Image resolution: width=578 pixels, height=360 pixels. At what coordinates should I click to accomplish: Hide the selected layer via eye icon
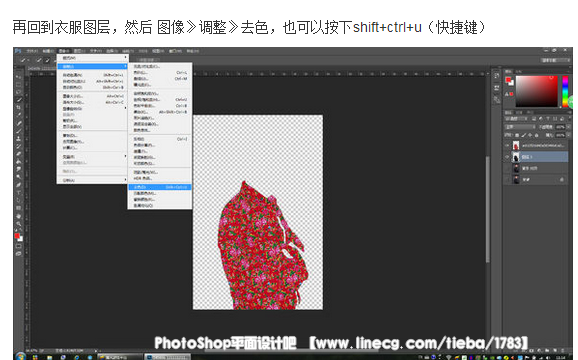pyautogui.click(x=507, y=157)
